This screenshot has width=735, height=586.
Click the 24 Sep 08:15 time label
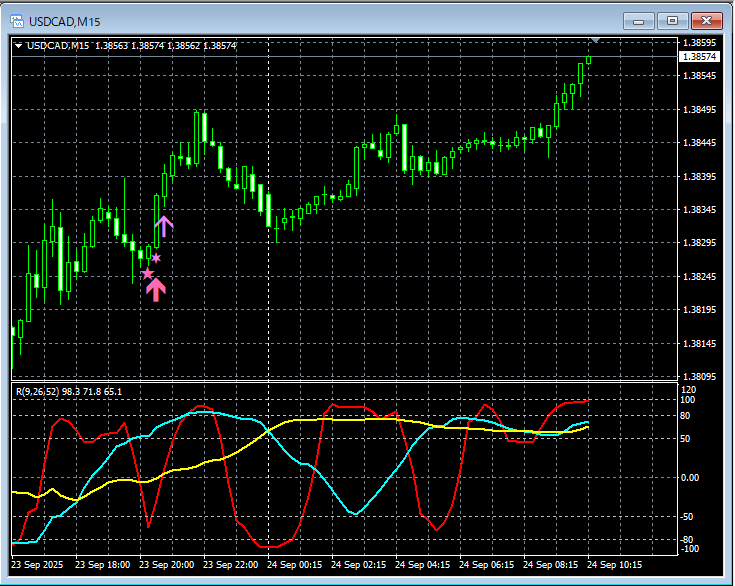point(550,565)
